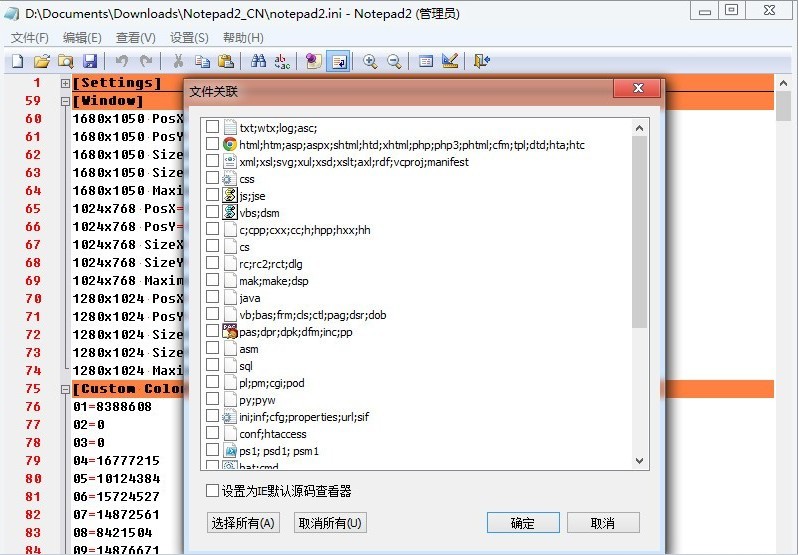This screenshot has height=555, width=798.
Task: Click the editor line 01=8388608
Action: pyautogui.click(x=112, y=407)
